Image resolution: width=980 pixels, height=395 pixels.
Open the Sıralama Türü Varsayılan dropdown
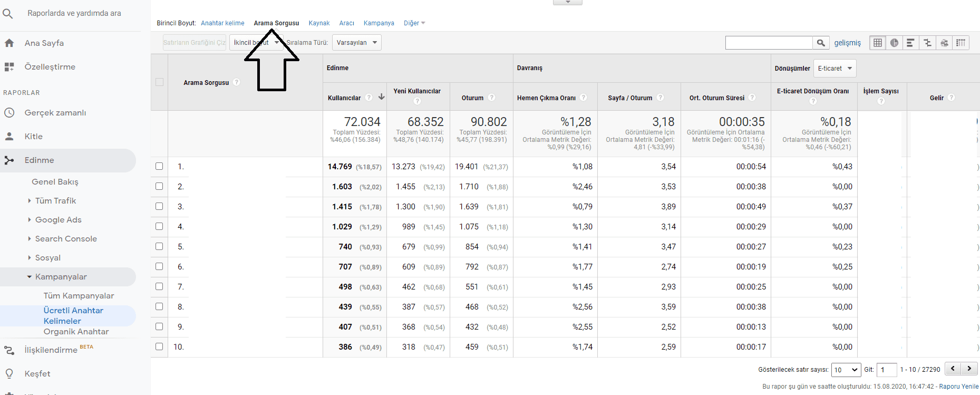pos(357,43)
